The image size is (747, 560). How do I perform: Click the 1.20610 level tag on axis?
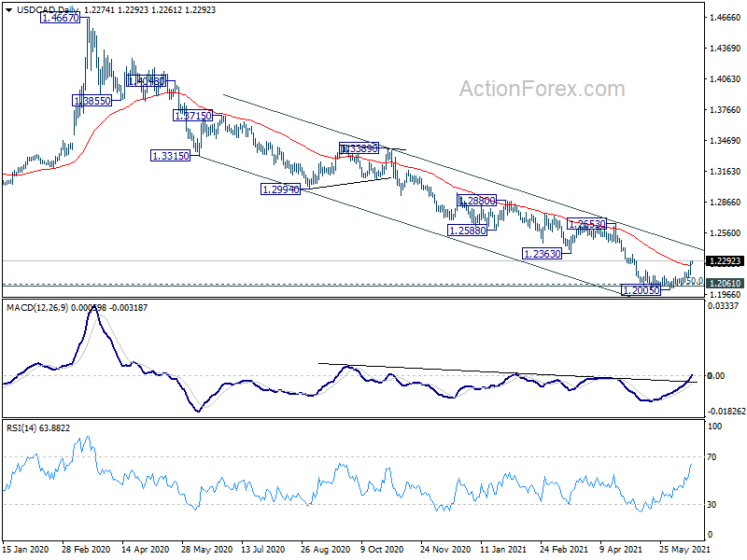click(726, 284)
